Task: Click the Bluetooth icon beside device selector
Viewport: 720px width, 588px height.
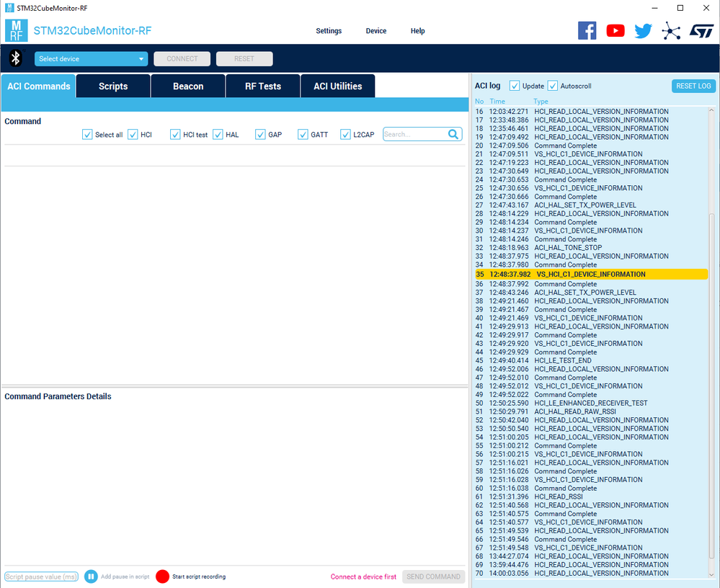Action: point(16,58)
